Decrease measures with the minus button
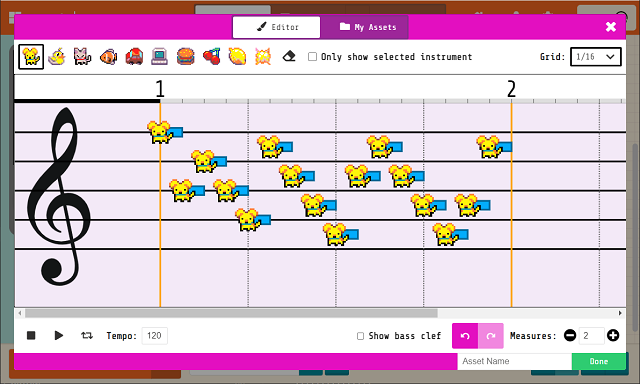 [570, 335]
